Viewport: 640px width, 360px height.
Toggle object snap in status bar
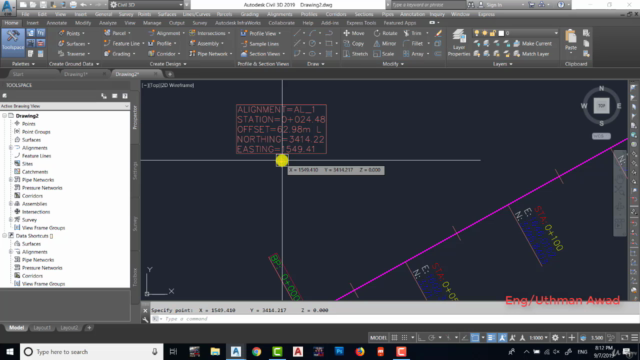pos(475,338)
